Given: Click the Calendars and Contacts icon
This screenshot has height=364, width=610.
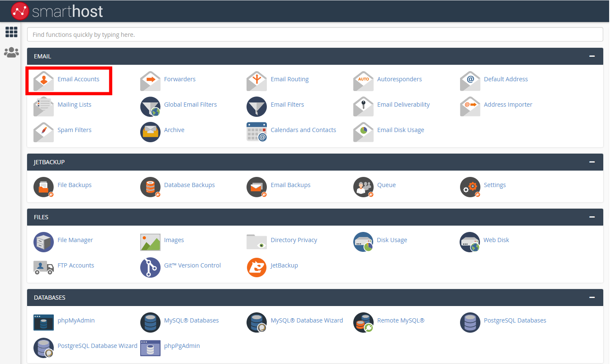Looking at the screenshot, I should [x=256, y=132].
